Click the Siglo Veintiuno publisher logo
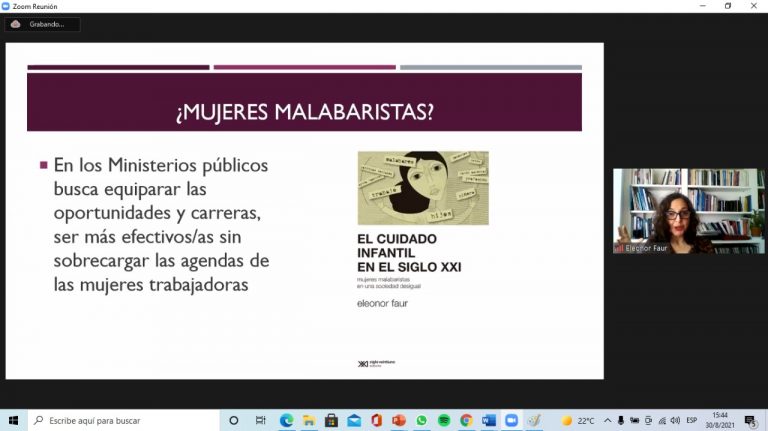Viewport: 768px width, 431px height. pyautogui.click(x=376, y=363)
